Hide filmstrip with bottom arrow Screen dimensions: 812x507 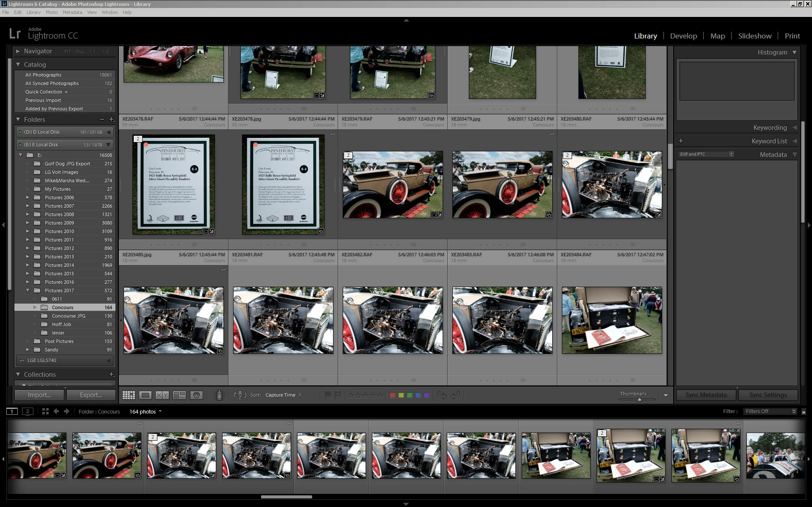[406, 504]
